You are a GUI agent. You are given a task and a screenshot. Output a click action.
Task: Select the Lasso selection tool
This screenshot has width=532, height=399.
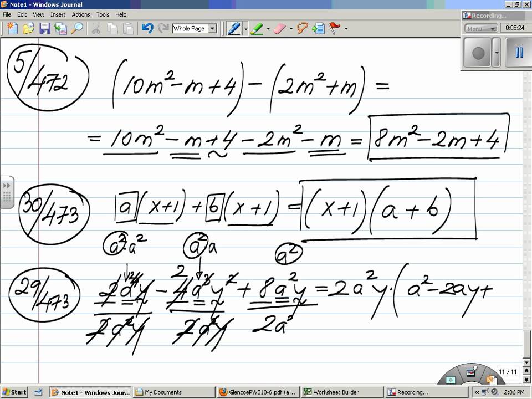coord(303,28)
